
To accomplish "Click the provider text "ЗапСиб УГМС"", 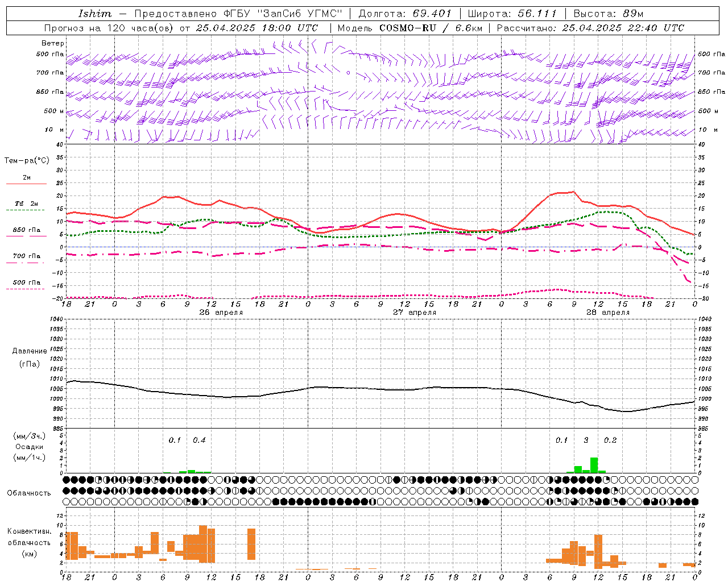I will 300,14.
